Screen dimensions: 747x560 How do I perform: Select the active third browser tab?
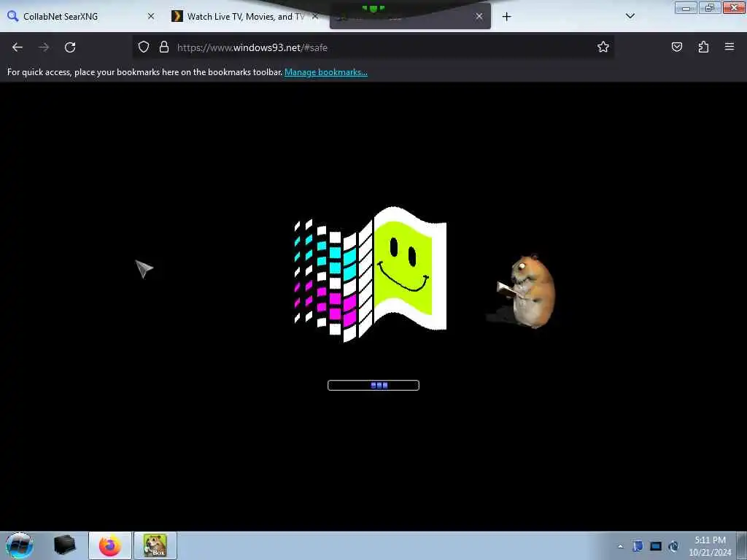click(x=410, y=17)
